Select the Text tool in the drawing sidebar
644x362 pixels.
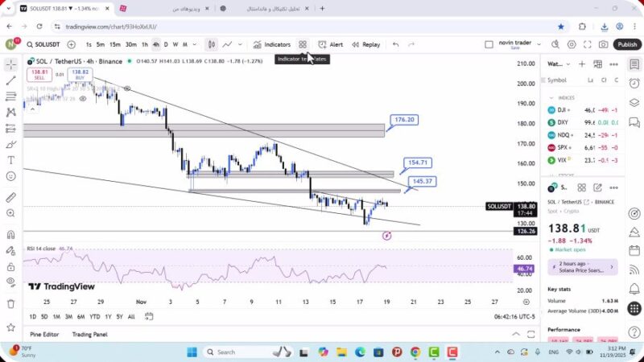[10, 159]
